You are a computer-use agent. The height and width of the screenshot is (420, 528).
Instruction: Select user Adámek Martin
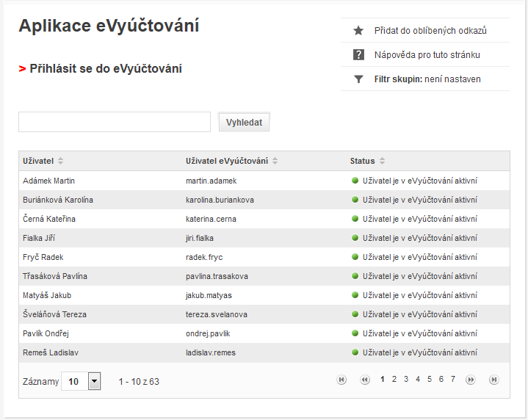[48, 181]
